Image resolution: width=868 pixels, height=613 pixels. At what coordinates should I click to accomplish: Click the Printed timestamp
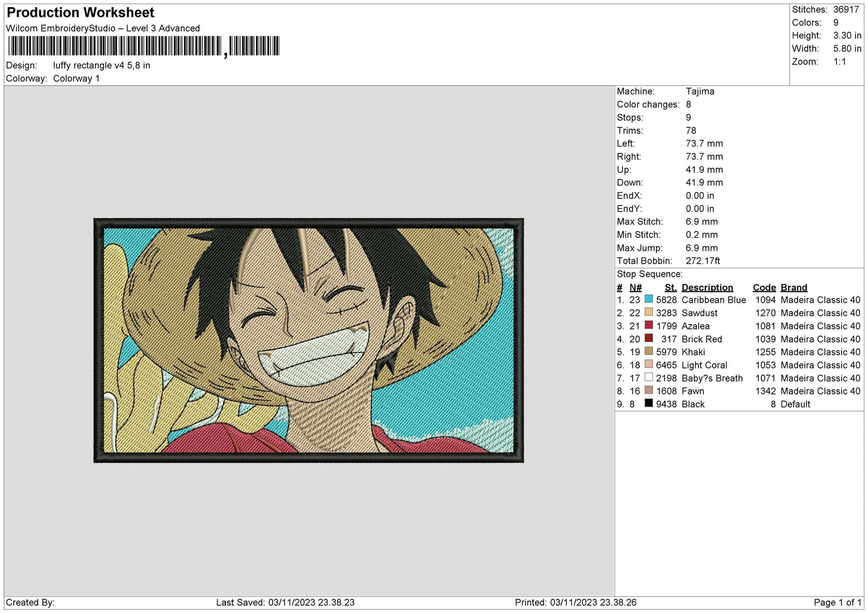(575, 602)
